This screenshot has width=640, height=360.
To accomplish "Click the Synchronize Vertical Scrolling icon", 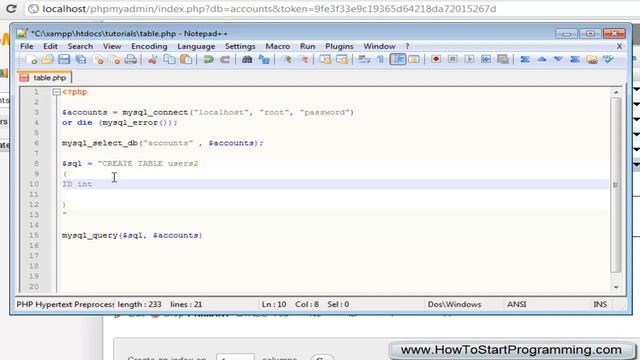I will point(325,60).
